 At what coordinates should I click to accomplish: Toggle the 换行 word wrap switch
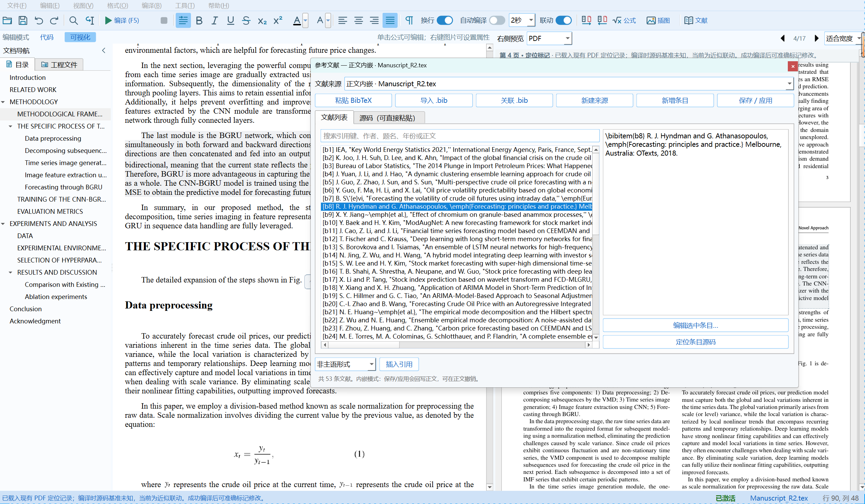point(445,20)
